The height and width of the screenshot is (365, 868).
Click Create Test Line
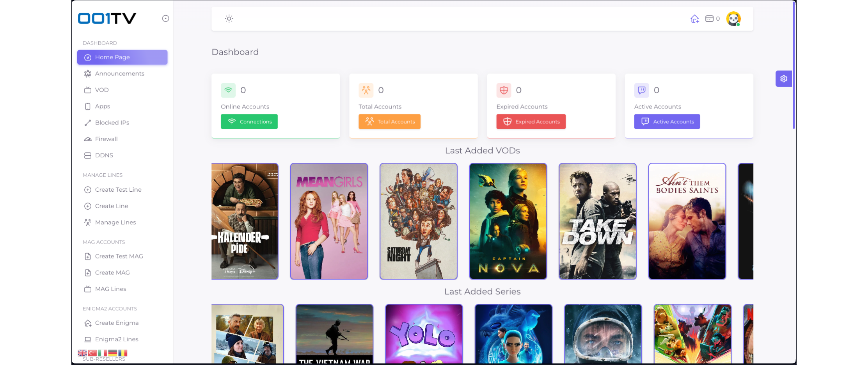pyautogui.click(x=122, y=190)
